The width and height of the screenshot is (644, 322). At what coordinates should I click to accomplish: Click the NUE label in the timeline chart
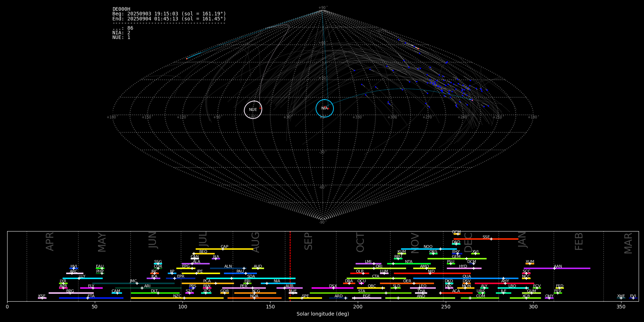[293, 291]
